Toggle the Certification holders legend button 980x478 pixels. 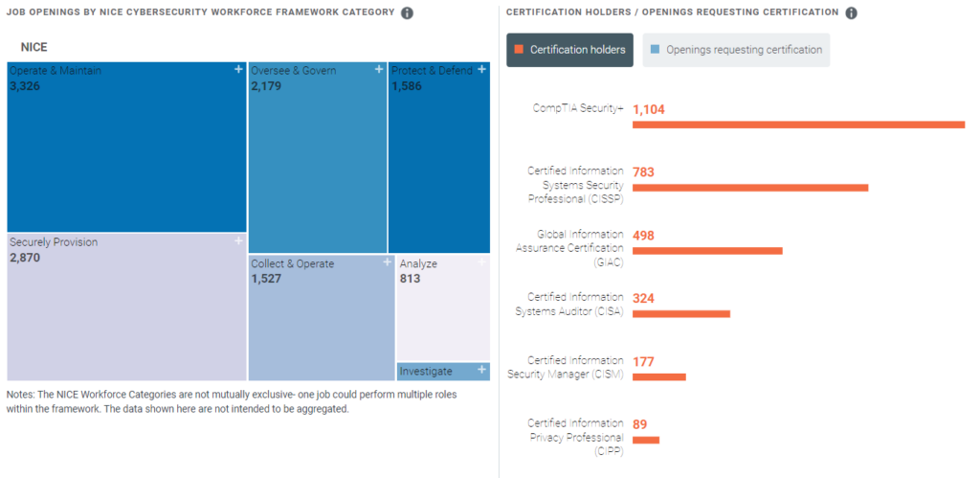569,50
